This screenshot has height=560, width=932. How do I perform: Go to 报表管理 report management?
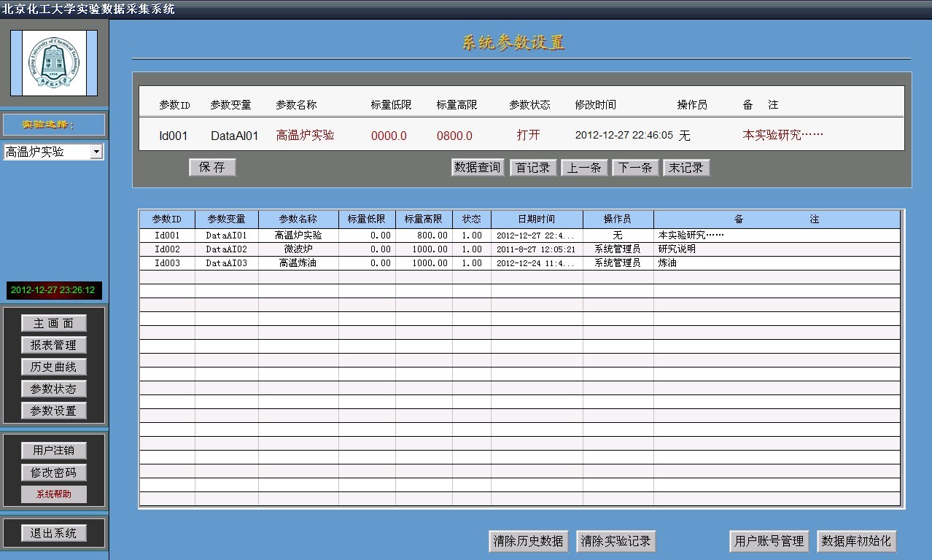(x=53, y=345)
